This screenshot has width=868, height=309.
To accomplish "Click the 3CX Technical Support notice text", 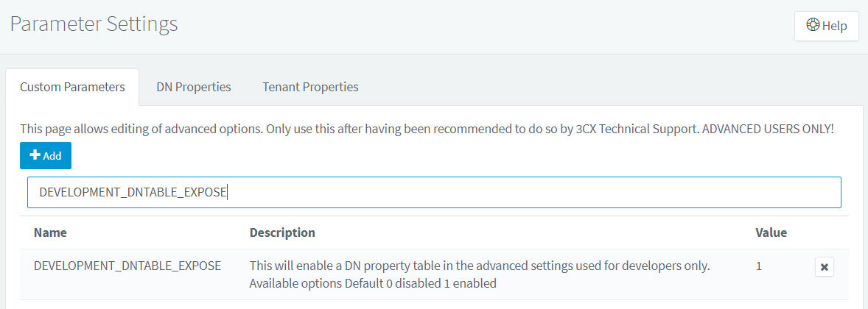I will [x=634, y=128].
